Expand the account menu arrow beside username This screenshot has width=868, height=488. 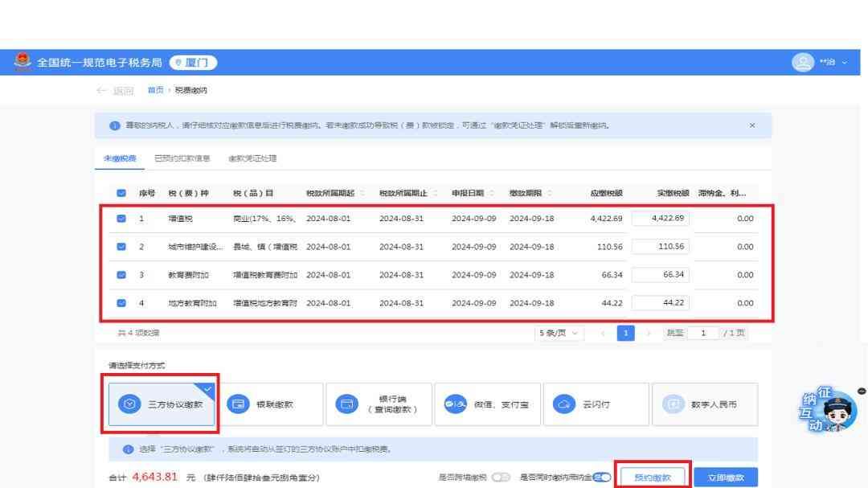click(845, 63)
